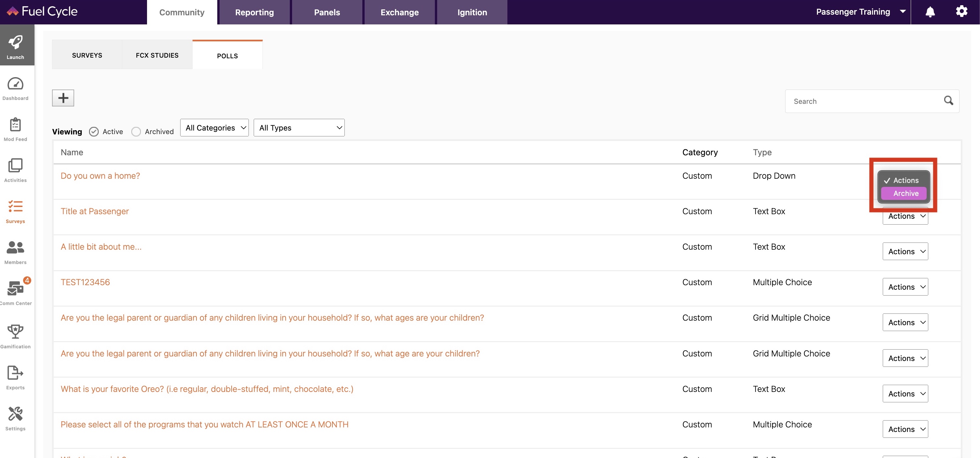Open Actions dropdown for TEST123456
980x458 pixels.
(x=905, y=287)
